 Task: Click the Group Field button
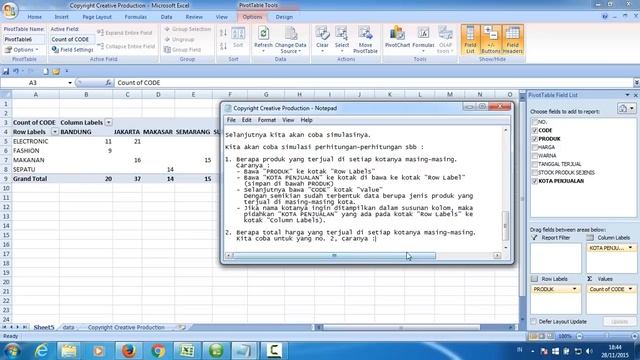[182, 49]
